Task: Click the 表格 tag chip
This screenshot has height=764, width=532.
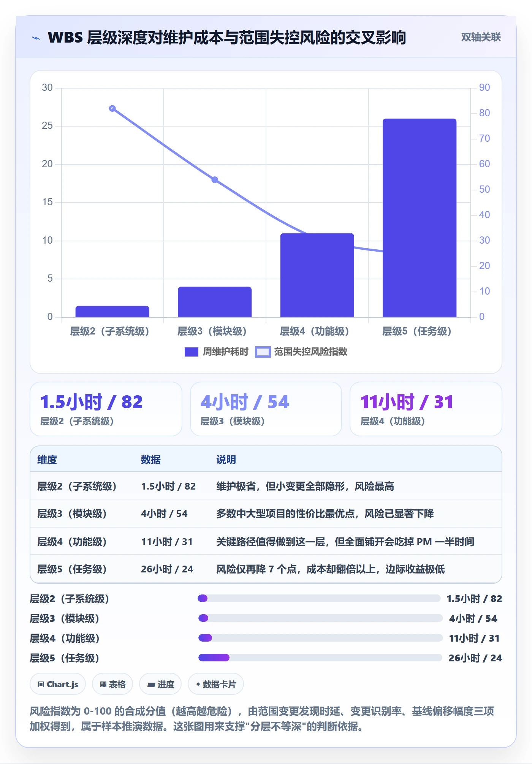Action: [x=112, y=684]
